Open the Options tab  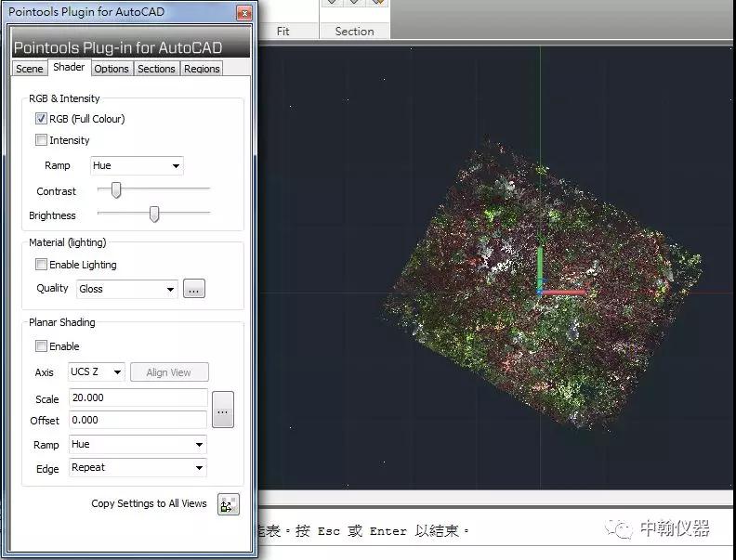tap(112, 69)
